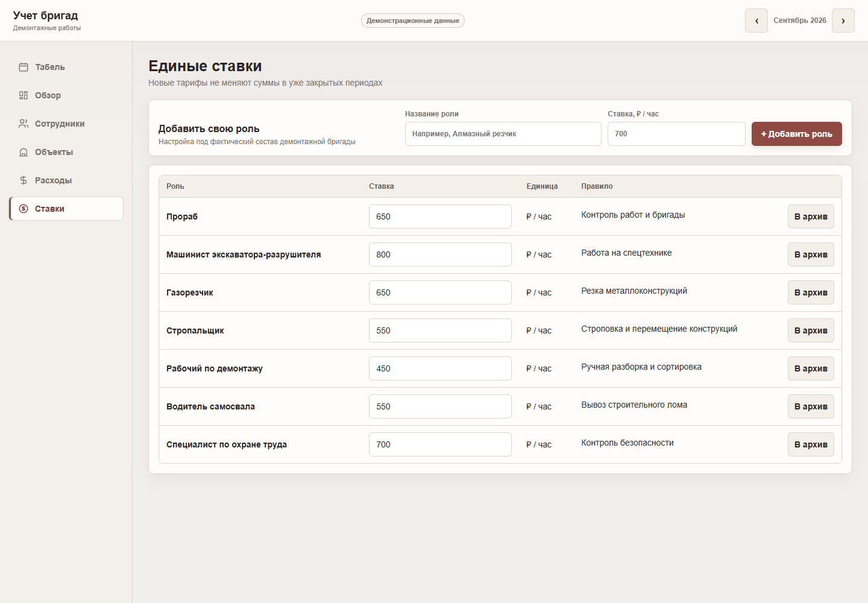Click the Вывоз строительного лома rule text
This screenshot has width=868, height=603.
click(634, 405)
